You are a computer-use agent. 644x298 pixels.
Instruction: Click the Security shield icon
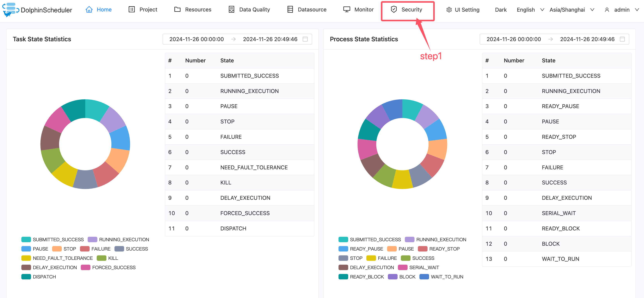click(x=394, y=9)
